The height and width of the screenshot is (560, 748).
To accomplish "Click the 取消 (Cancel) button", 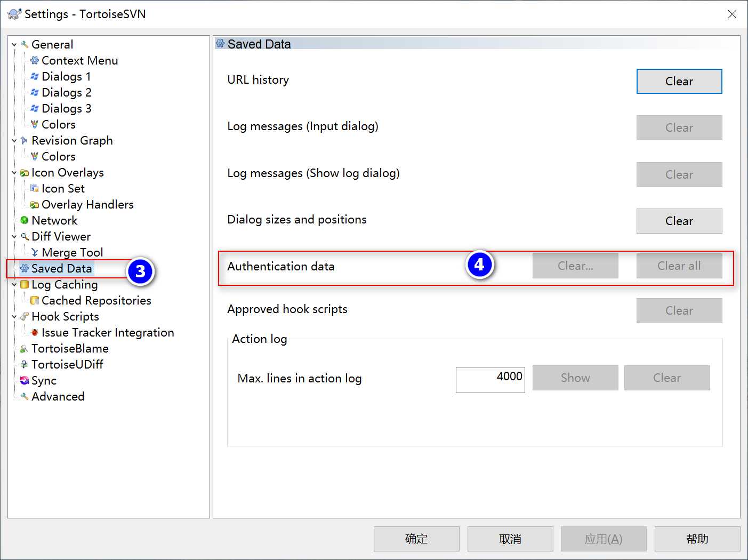I will (x=510, y=539).
